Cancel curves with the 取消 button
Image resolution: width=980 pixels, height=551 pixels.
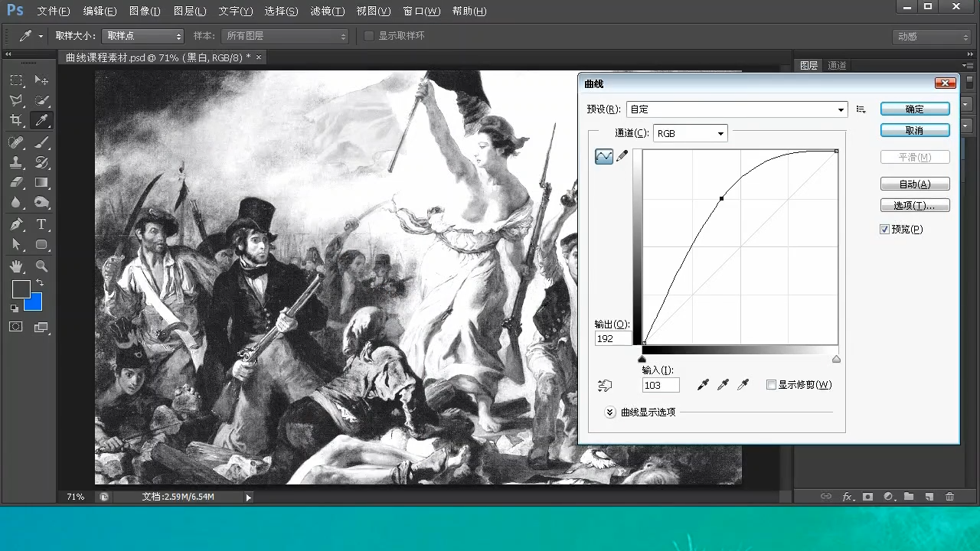(x=915, y=131)
